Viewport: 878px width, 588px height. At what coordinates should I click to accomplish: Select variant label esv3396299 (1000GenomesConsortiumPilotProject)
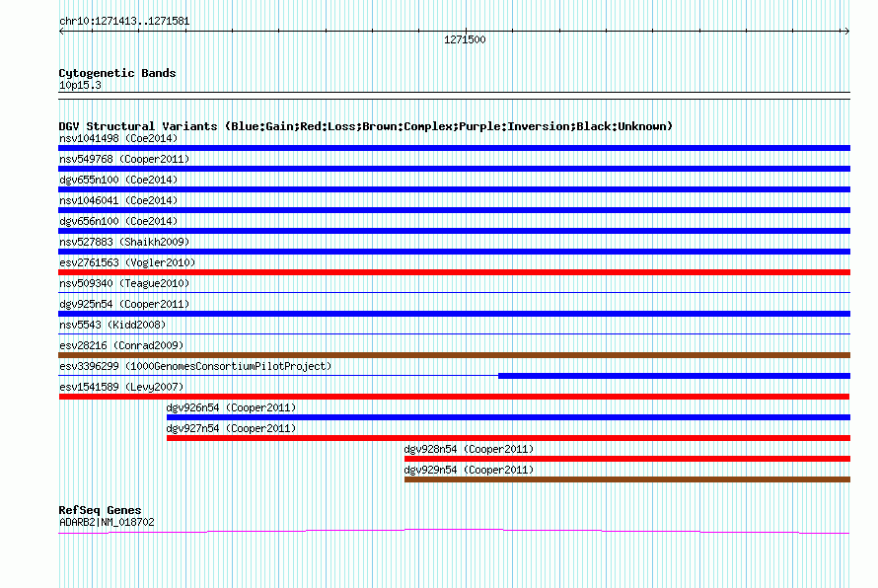(x=195, y=366)
